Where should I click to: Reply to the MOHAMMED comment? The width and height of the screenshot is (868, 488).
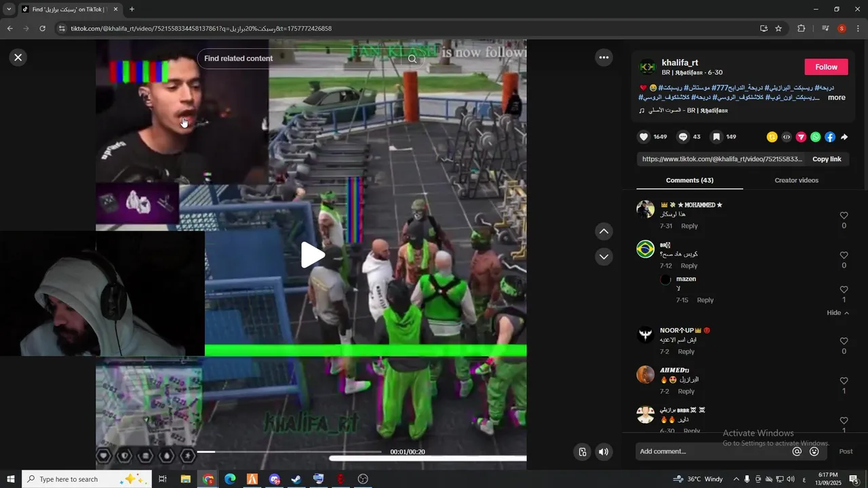pos(689,226)
